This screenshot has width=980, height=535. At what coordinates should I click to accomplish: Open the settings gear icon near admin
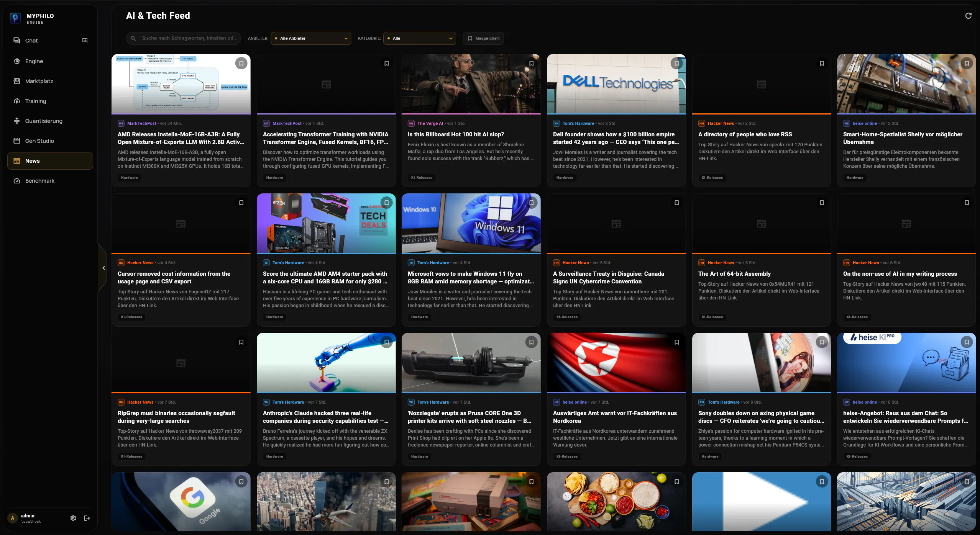pos(73,518)
